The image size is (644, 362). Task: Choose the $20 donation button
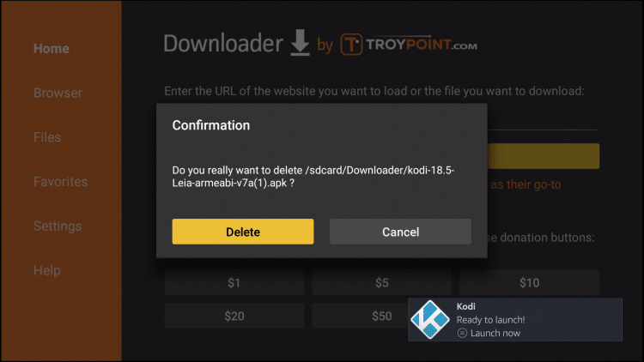[234, 316]
